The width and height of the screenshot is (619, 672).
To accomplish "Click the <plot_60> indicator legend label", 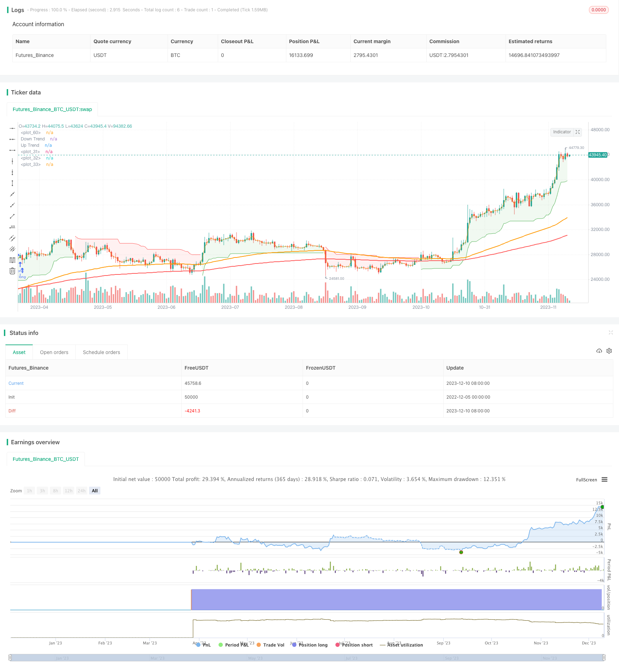I will coord(31,133).
